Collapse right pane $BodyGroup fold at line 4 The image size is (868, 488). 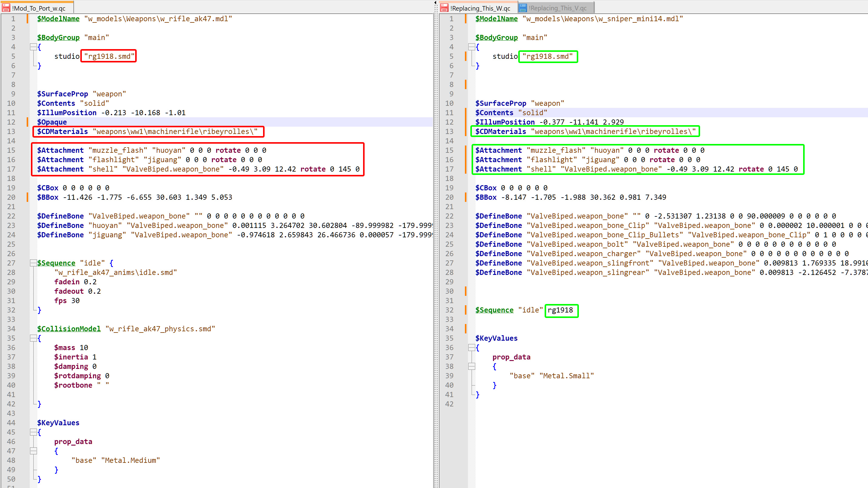471,47
